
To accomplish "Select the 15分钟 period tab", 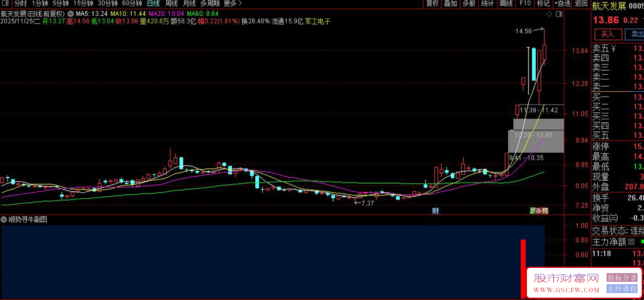I will pos(83,4).
